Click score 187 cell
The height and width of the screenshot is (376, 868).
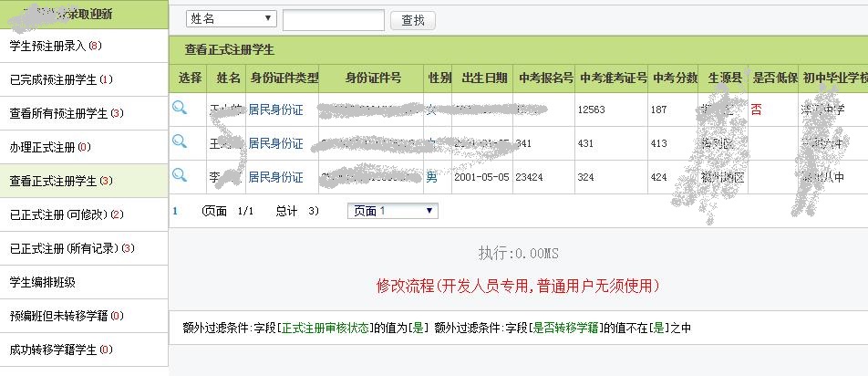click(x=658, y=110)
